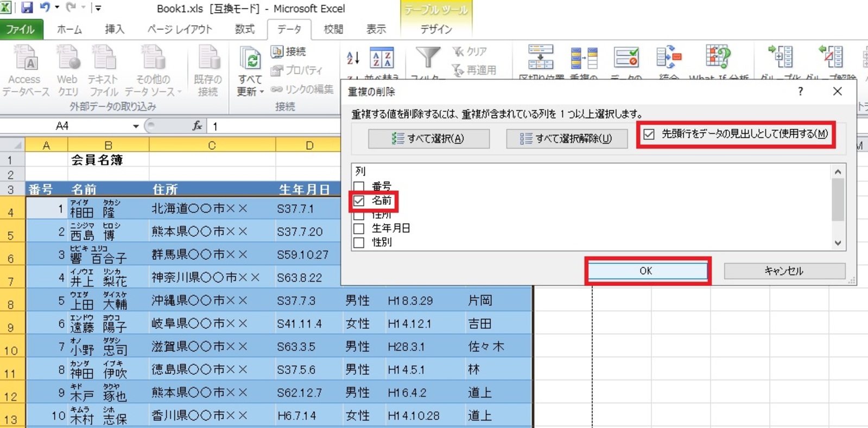Open the デザイン table tools tab
The width and height of the screenshot is (868, 428).
436,29
